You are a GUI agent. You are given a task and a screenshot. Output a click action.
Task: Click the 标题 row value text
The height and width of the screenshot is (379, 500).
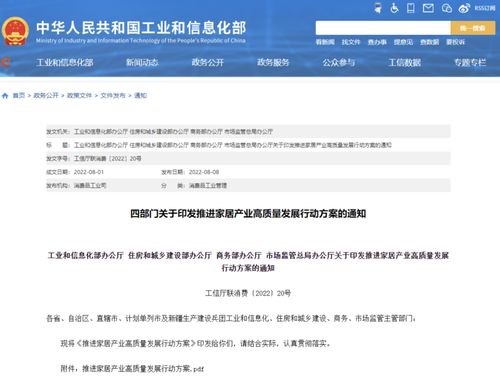[233, 145]
